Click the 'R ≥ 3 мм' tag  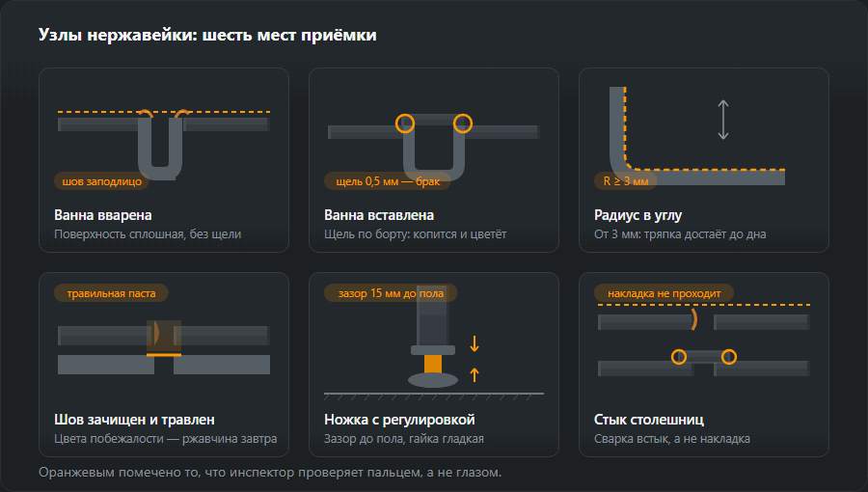pos(626,181)
